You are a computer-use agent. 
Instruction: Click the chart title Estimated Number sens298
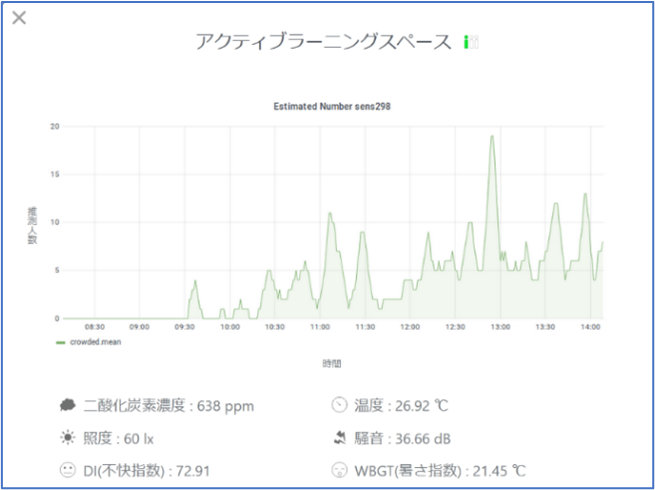[332, 107]
